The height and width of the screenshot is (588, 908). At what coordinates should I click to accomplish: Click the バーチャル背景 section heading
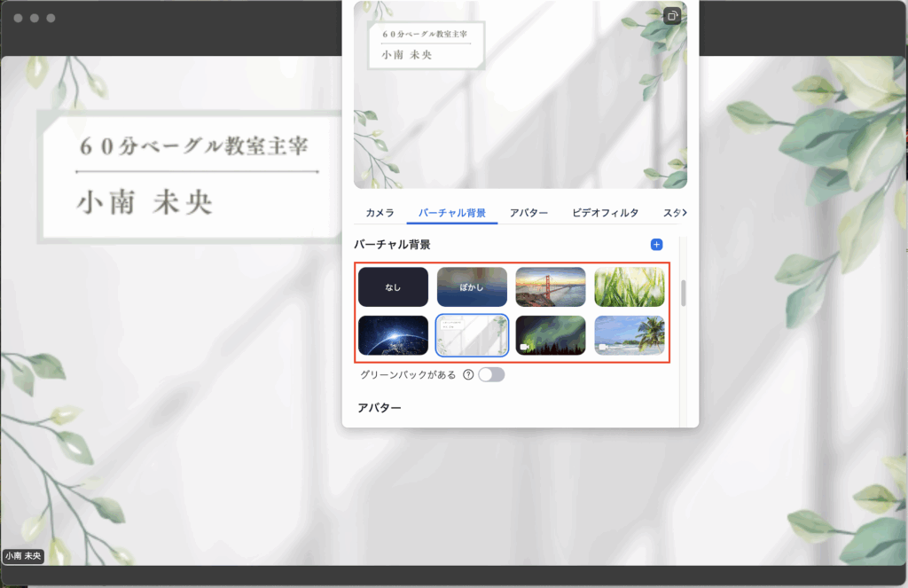pos(392,245)
